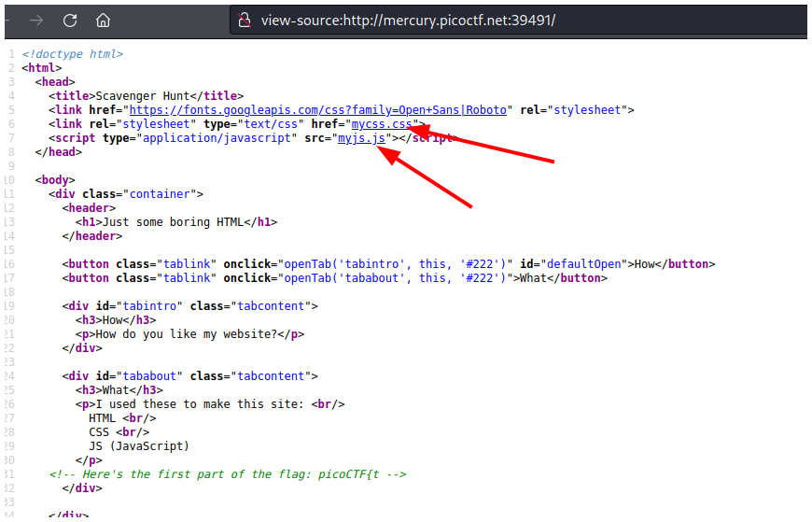Click the insecure connection lock icon
Screen dimensions: 812x522
(x=245, y=20)
